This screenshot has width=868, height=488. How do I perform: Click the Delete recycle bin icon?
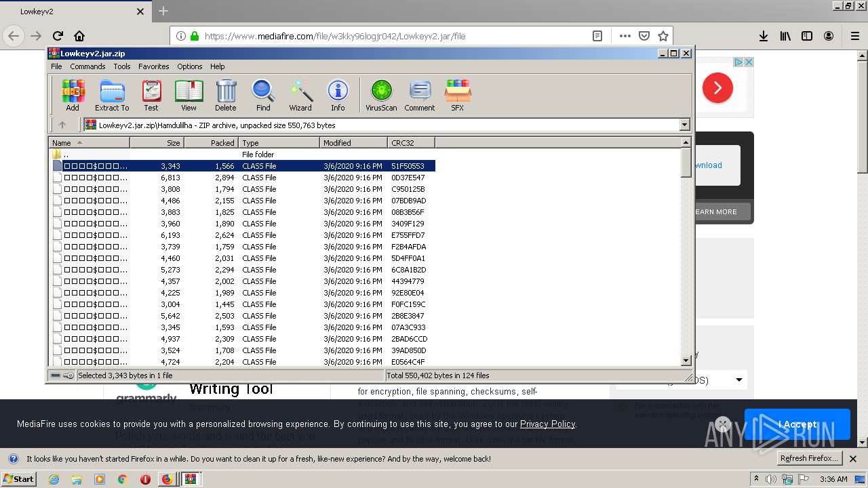tap(226, 95)
